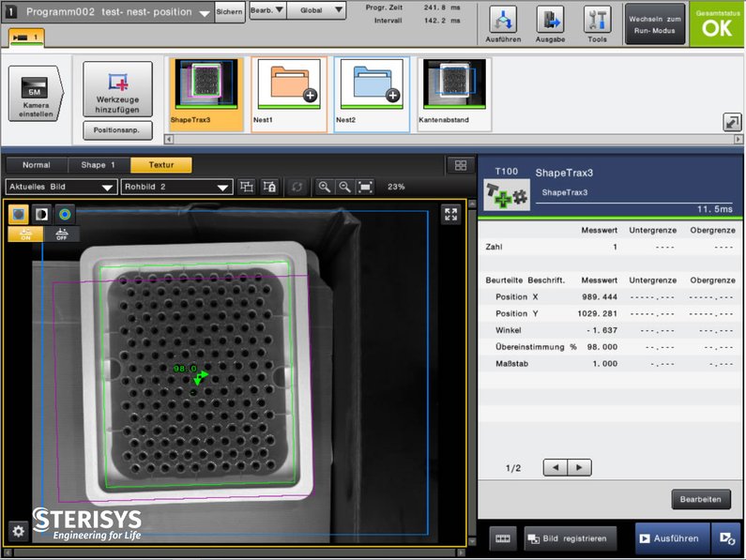The image size is (746, 560).
Task: Turn overlay display ON
Action: [x=21, y=235]
